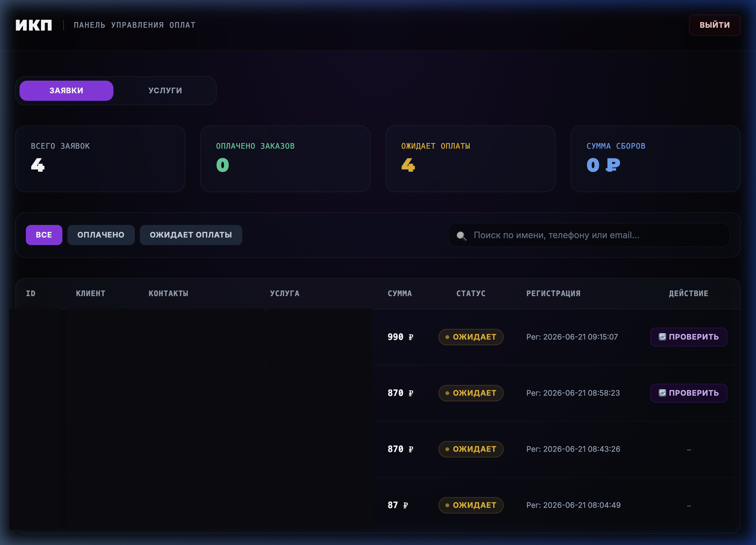756x545 pixels.
Task: Click registration date 2026-06-21 08:04:49
Action: (x=573, y=505)
